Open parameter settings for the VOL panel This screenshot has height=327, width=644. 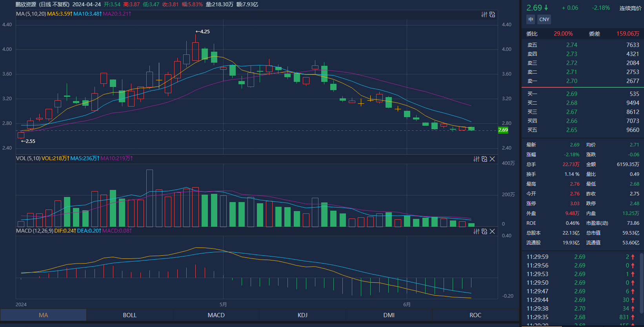[477, 159]
